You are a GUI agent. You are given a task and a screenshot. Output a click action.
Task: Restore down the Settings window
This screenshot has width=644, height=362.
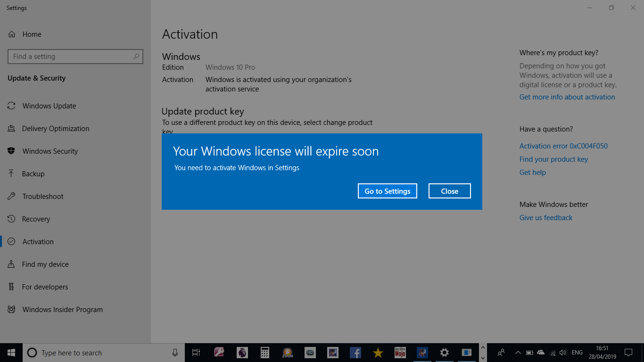click(x=611, y=8)
